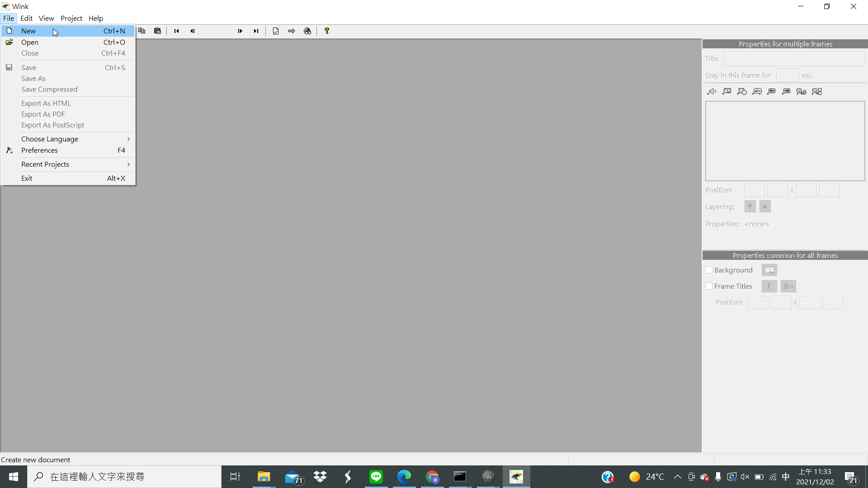This screenshot has width=868, height=488.
Task: Click the add goto frame button icon
Action: pyautogui.click(x=817, y=91)
